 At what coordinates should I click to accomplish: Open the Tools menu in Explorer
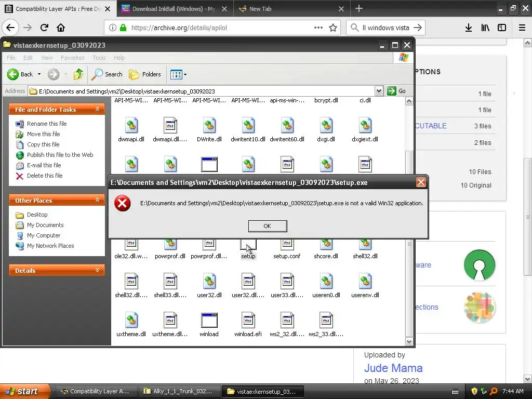tap(99, 58)
